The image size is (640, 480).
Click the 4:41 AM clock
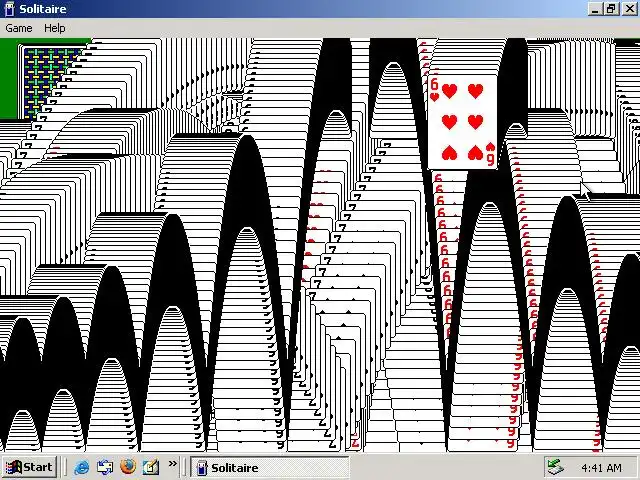point(601,468)
